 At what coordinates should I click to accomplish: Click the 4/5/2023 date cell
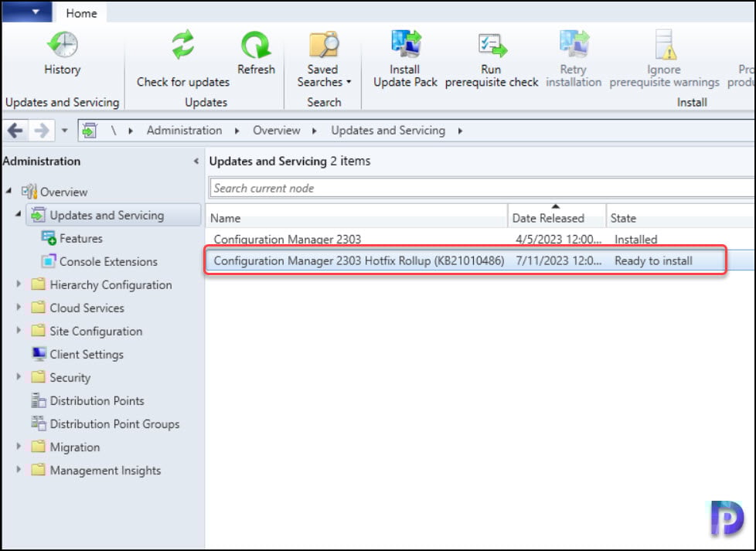tap(558, 240)
